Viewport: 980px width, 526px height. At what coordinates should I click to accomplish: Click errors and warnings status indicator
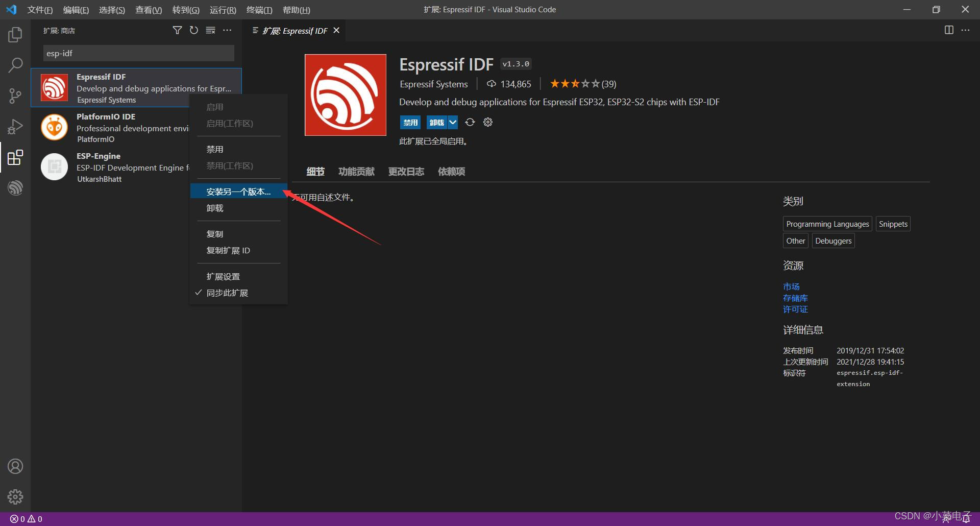(x=26, y=519)
